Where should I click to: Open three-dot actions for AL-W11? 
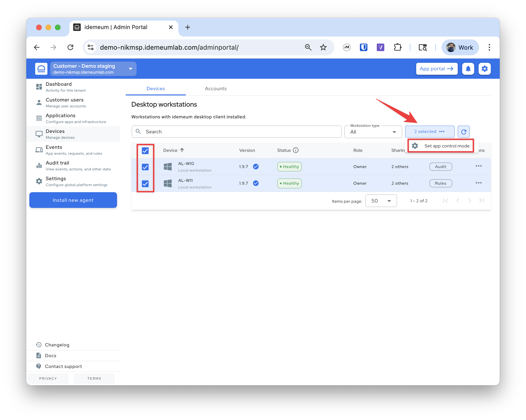pos(478,183)
